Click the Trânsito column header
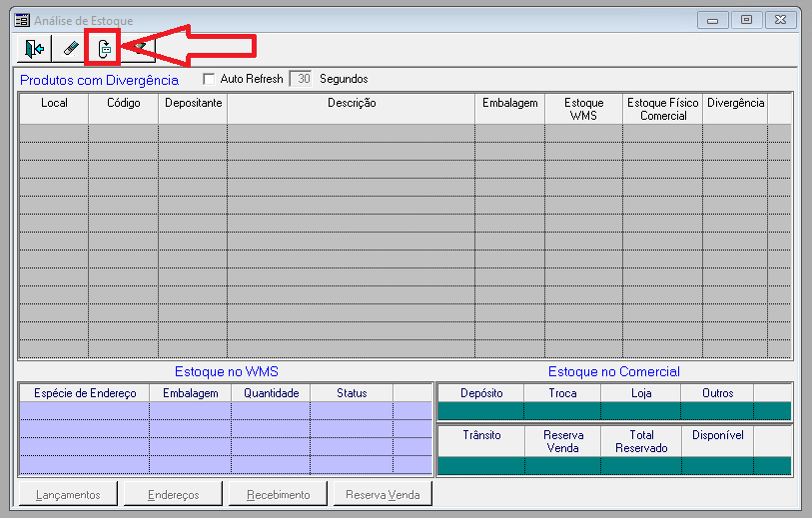Image resolution: width=812 pixels, height=518 pixels. [481, 441]
